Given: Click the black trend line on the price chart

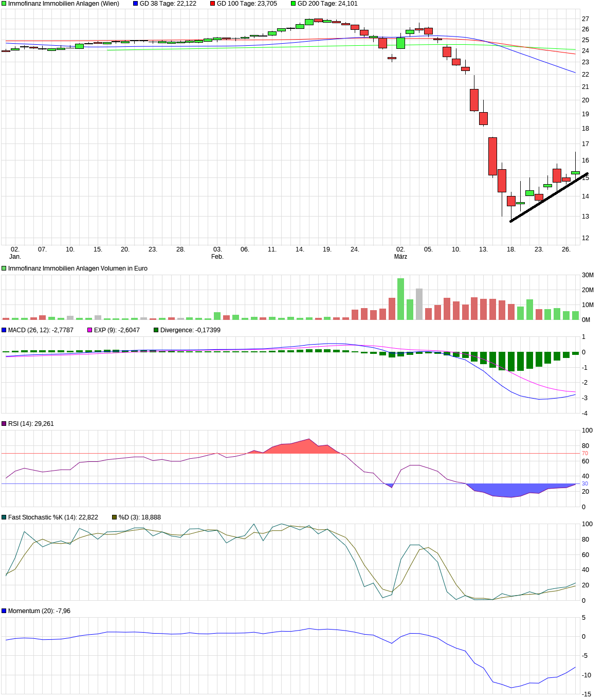Looking at the screenshot, I should [x=549, y=198].
